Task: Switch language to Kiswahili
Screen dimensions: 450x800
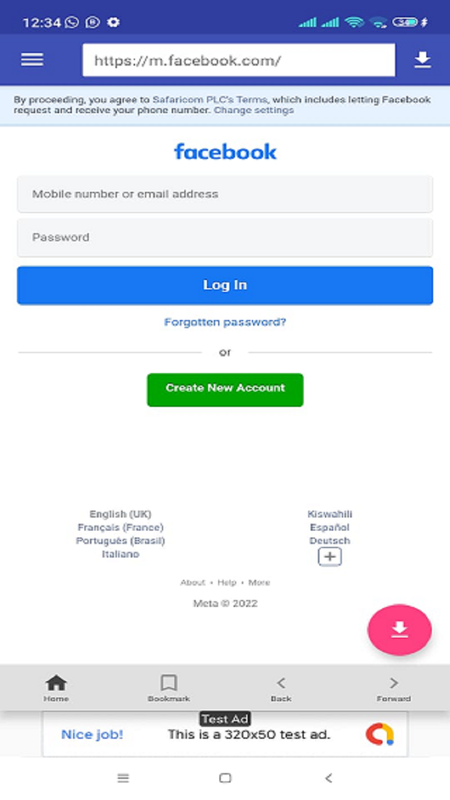Action: [330, 514]
